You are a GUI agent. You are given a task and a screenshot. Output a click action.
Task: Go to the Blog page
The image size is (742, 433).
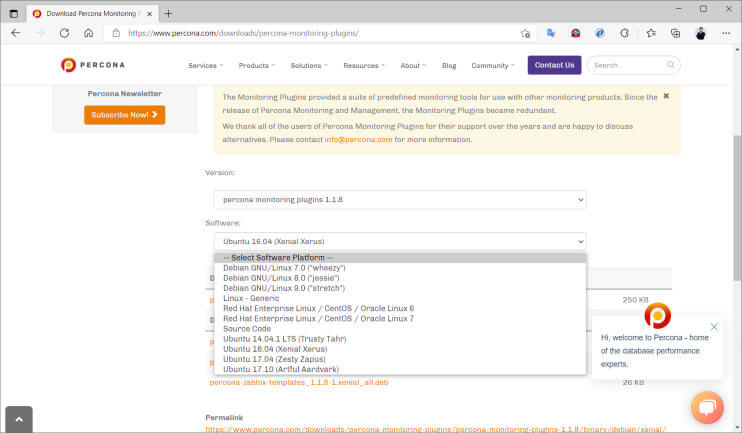449,65
